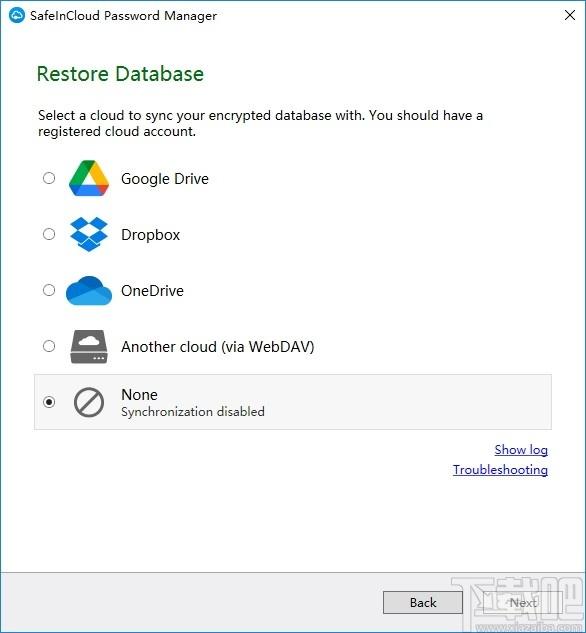Image resolution: width=586 pixels, height=633 pixels.
Task: Click the OneDrive cloud icon
Action: point(89,290)
